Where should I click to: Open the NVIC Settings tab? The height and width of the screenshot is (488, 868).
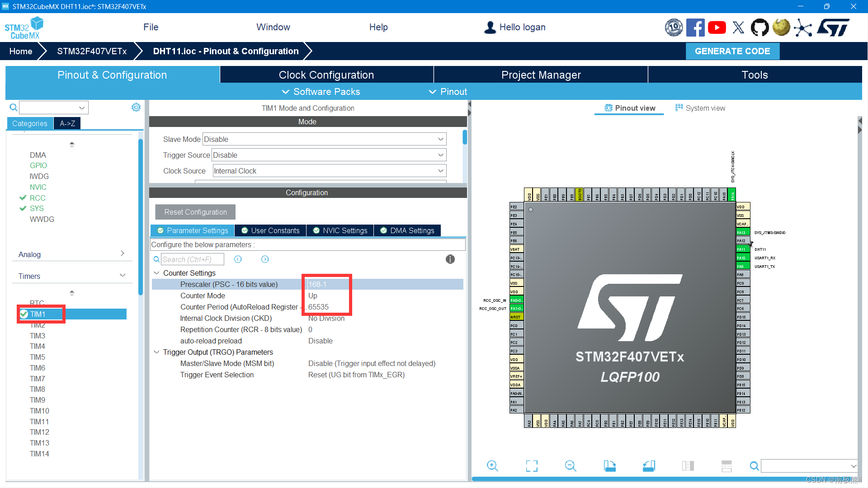pos(340,230)
